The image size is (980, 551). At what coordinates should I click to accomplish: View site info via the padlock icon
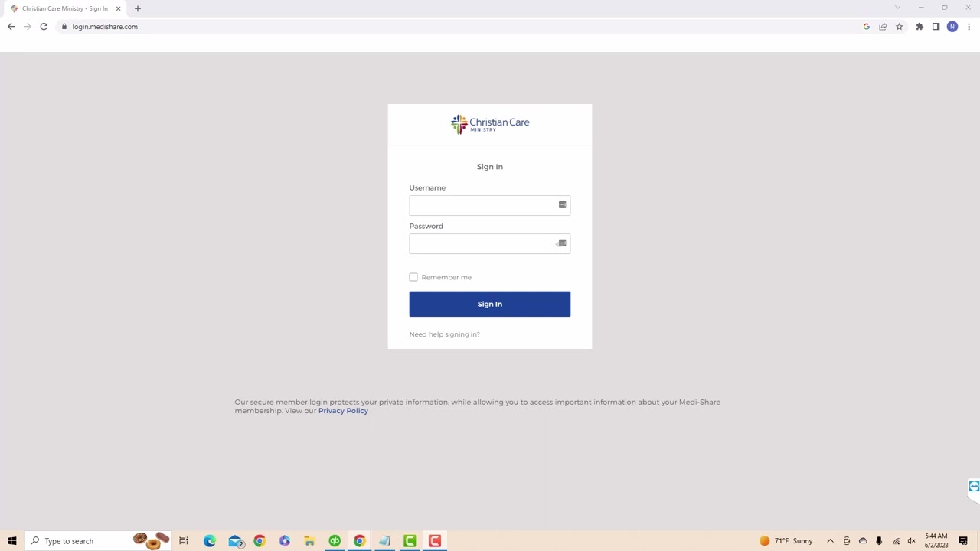pos(64,27)
